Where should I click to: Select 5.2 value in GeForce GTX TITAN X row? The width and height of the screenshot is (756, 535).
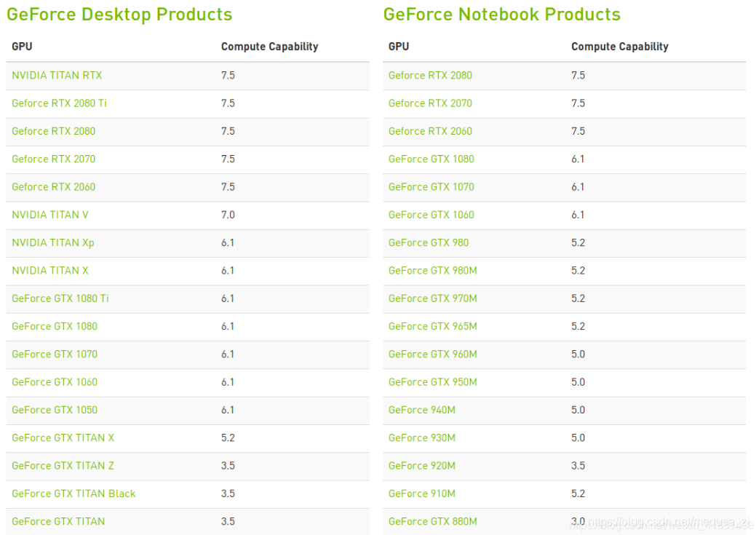(x=228, y=438)
